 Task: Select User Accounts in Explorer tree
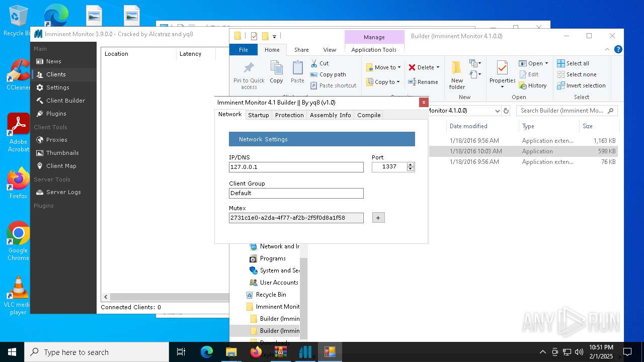pyautogui.click(x=279, y=283)
